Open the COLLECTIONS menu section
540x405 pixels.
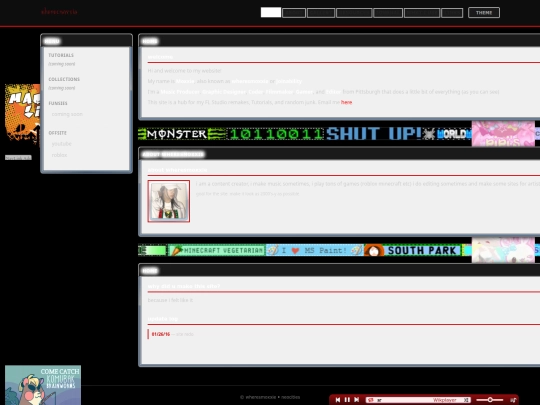(64, 79)
